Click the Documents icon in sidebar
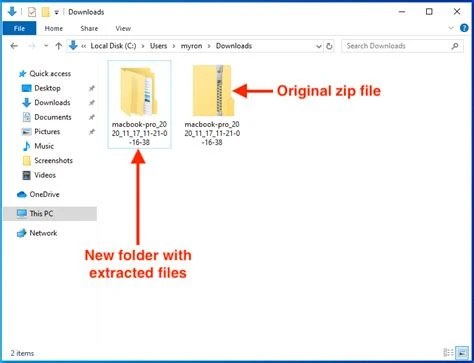This screenshot has height=363, width=474. point(26,117)
